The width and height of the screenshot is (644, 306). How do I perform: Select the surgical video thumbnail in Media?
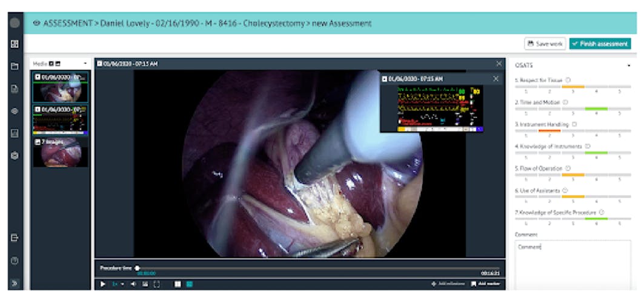[61, 87]
